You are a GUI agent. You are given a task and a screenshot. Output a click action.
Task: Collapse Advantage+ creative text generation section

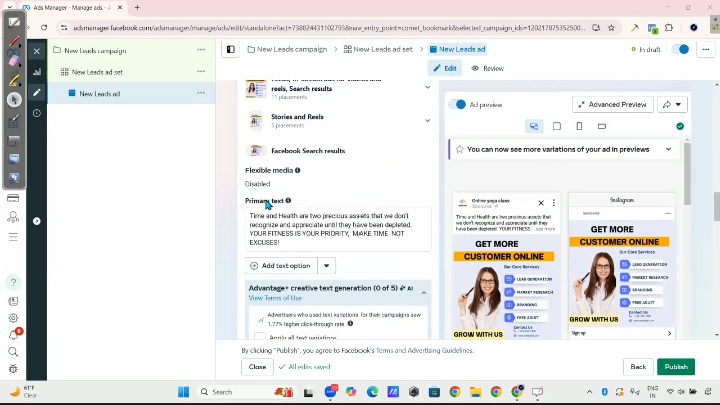[424, 292]
